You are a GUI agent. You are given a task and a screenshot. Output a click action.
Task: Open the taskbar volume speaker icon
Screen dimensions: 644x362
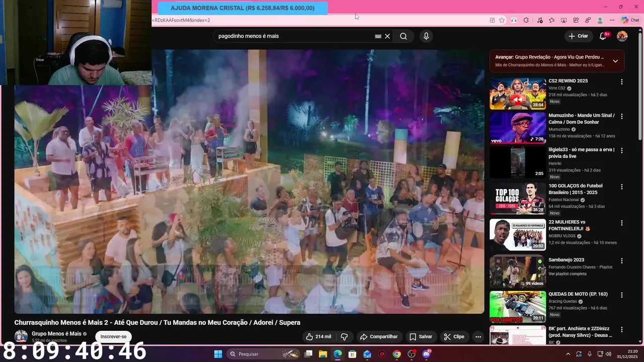click(608, 354)
